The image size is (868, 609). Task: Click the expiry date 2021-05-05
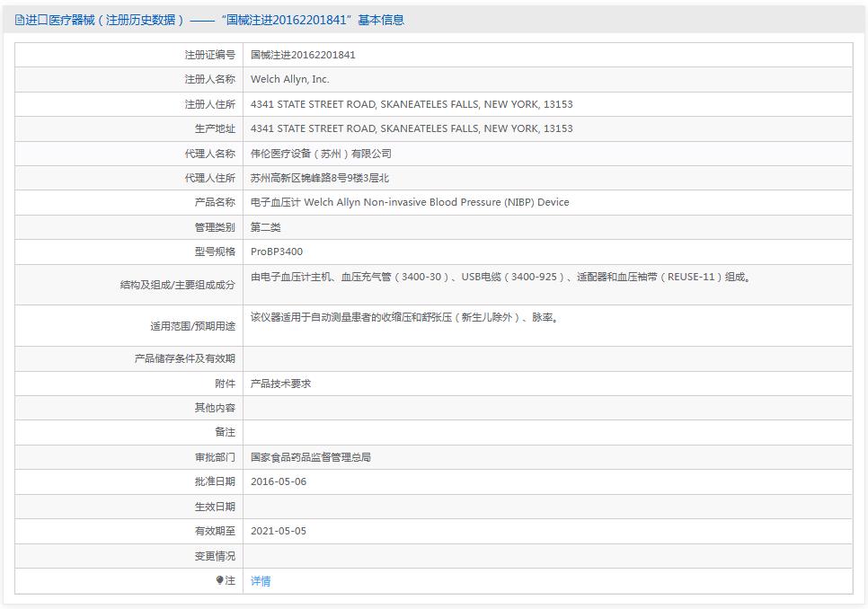pyautogui.click(x=279, y=531)
